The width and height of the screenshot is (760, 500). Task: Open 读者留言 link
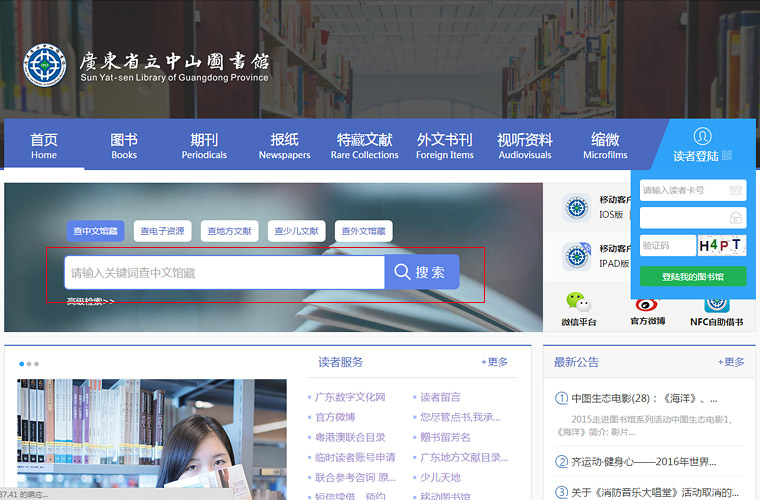click(440, 397)
